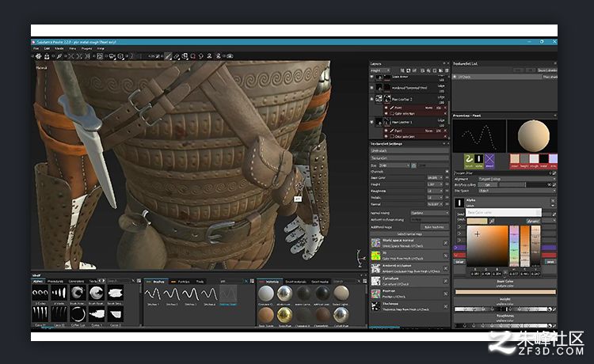594x364 pixels.
Task: Hide the Scale Armor layer
Action: (x=372, y=77)
